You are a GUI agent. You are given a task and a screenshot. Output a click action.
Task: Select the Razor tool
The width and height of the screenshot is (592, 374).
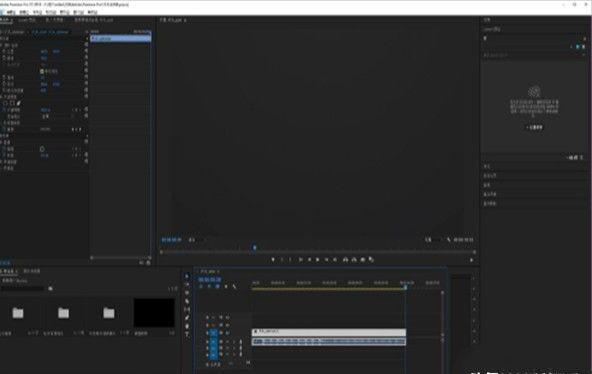coord(187,301)
